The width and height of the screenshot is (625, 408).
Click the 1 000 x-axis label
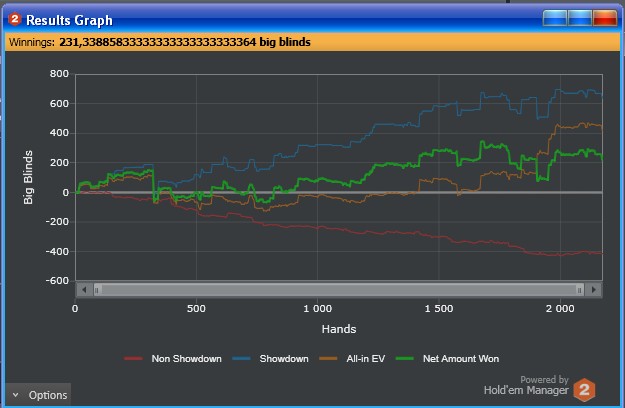[x=318, y=308]
